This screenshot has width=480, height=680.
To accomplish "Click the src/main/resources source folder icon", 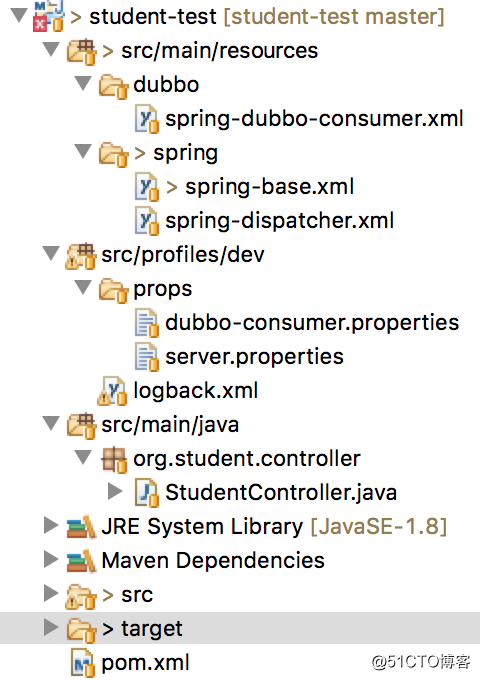I will click(81, 52).
